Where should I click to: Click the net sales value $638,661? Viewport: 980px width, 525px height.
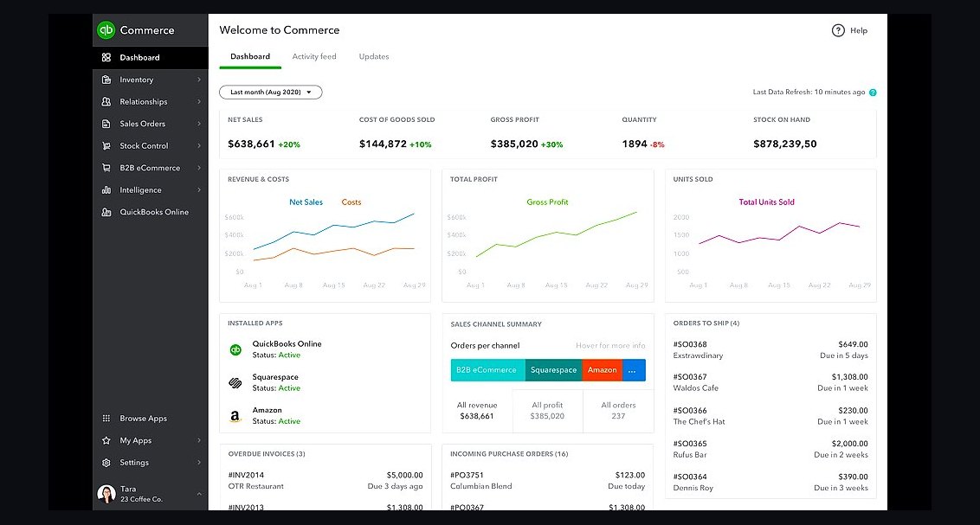tap(251, 144)
